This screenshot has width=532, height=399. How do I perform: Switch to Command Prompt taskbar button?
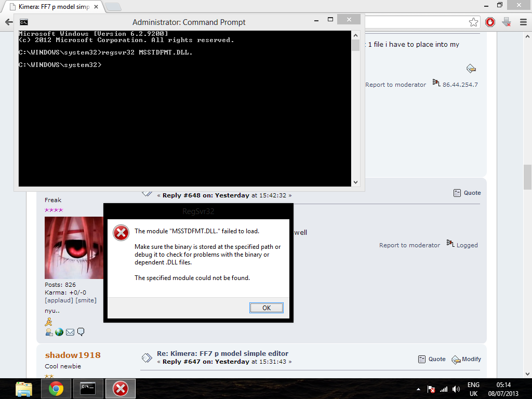[88, 389]
